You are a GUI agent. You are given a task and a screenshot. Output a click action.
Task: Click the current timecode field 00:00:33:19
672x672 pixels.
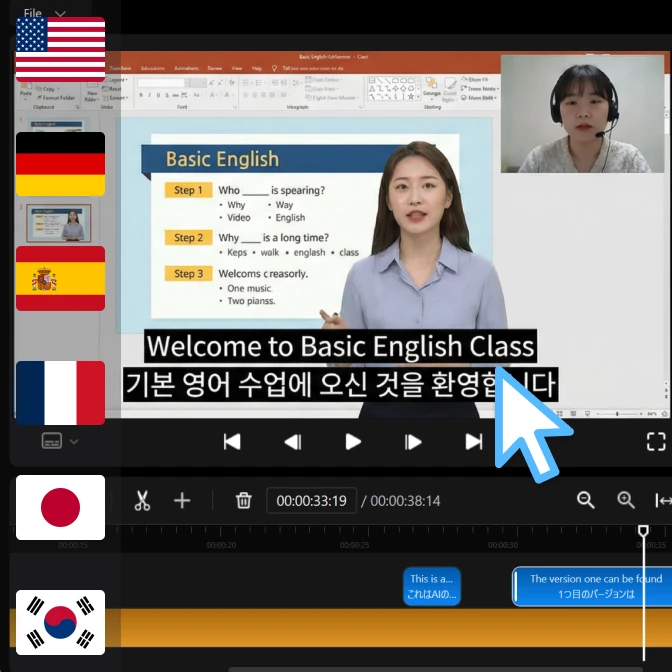click(x=312, y=501)
